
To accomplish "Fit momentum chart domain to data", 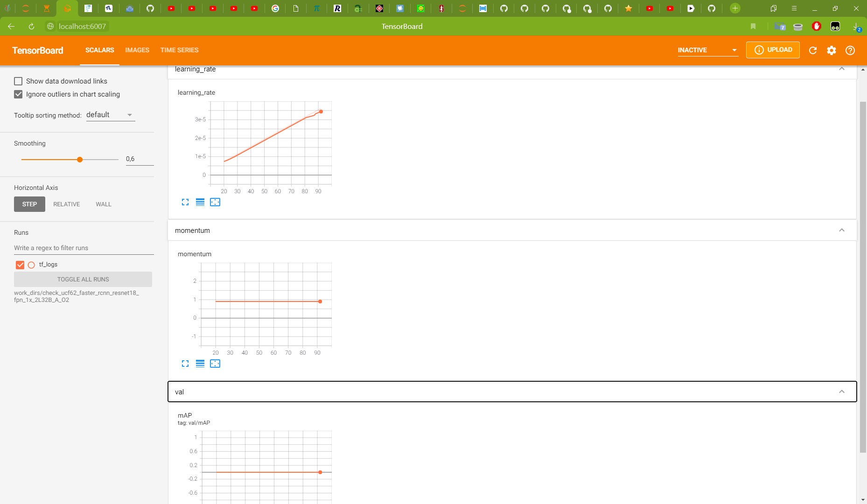I will point(215,364).
